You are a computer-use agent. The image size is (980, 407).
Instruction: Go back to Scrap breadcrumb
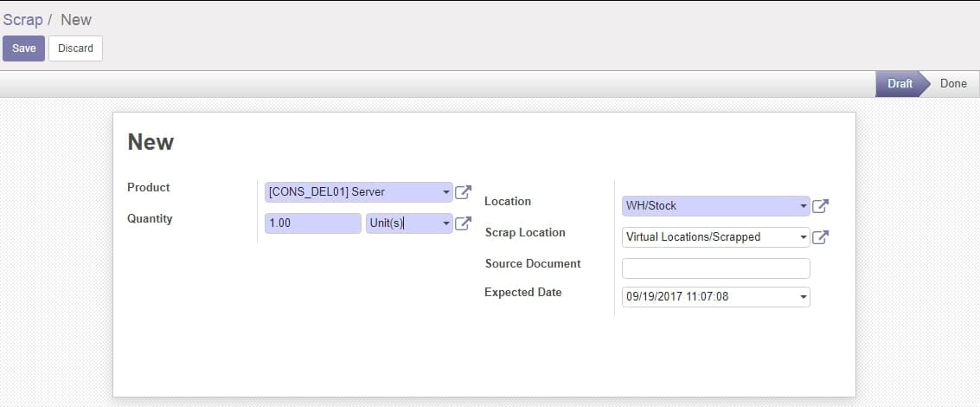[x=23, y=19]
